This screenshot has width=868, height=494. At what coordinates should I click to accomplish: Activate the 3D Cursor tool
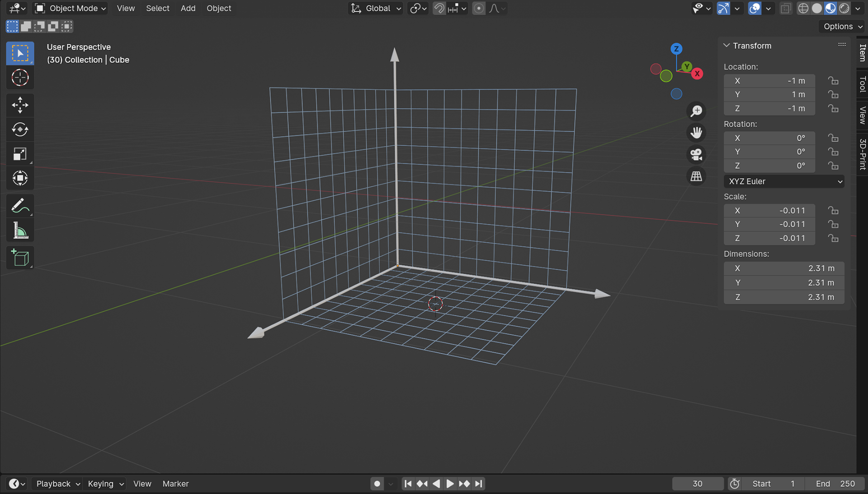(20, 78)
